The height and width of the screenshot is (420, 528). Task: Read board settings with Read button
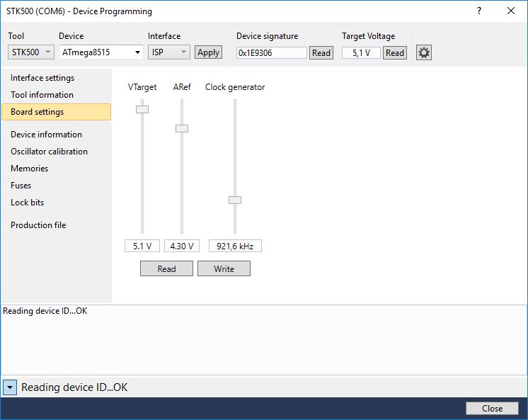pyautogui.click(x=167, y=268)
